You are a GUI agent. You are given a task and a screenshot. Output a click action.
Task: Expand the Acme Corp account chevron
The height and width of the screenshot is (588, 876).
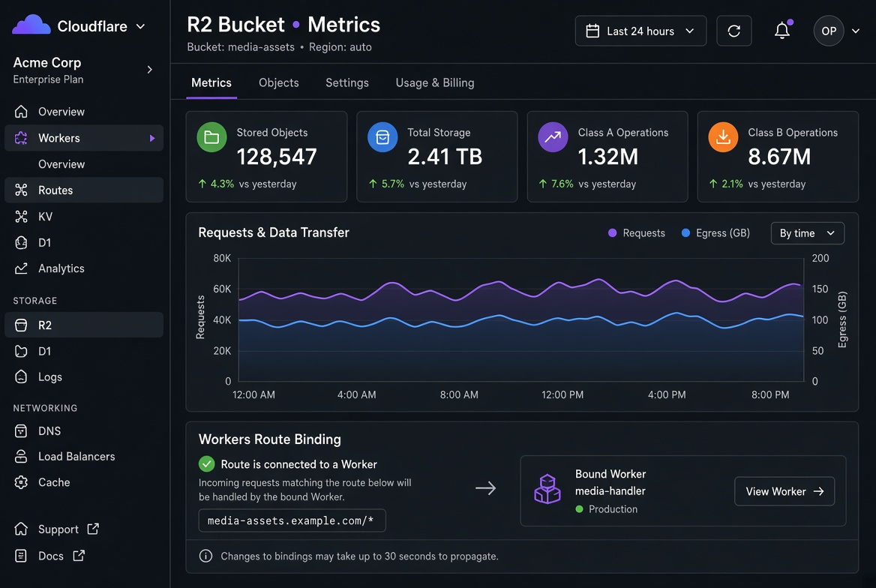(149, 69)
